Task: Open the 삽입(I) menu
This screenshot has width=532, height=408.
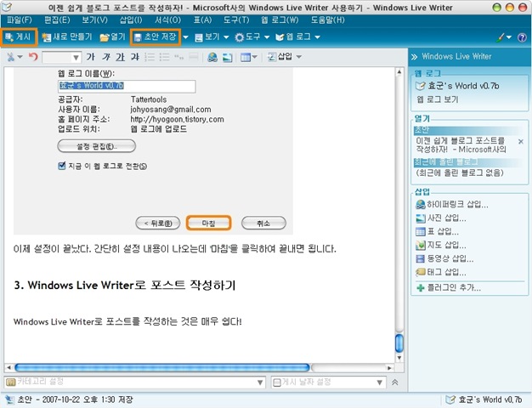Action: (x=131, y=20)
